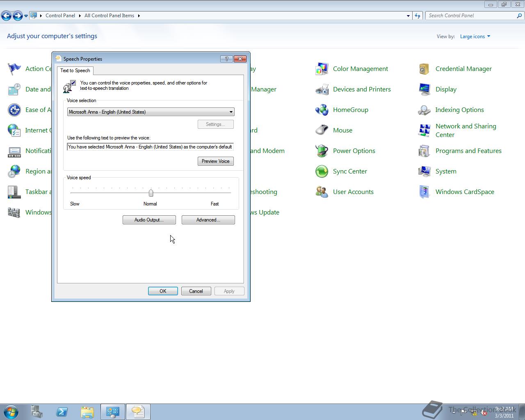Open the Color Management link
This screenshot has width=525, height=420.
pyautogui.click(x=361, y=69)
